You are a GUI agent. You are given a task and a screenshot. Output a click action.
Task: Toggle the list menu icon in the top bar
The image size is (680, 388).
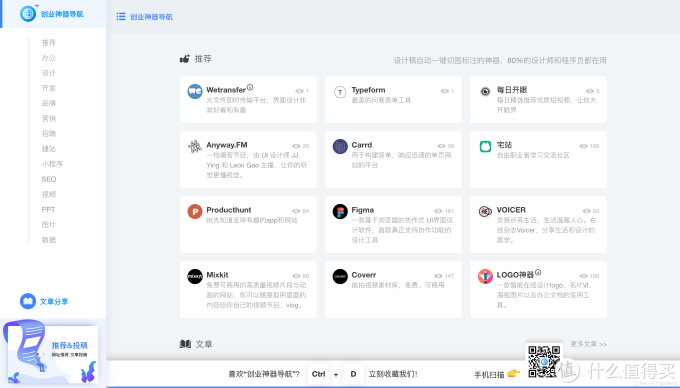coord(121,16)
